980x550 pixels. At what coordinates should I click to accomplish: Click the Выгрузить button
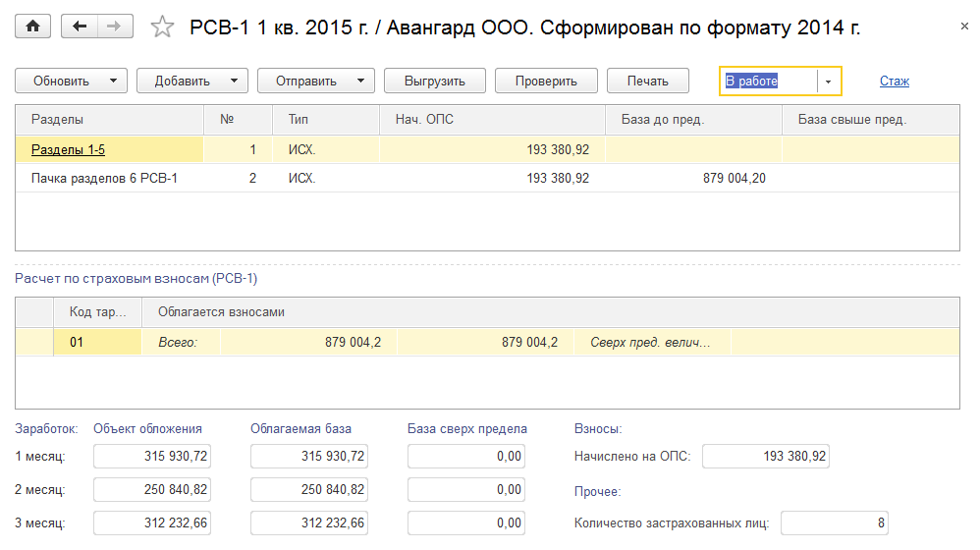[433, 81]
